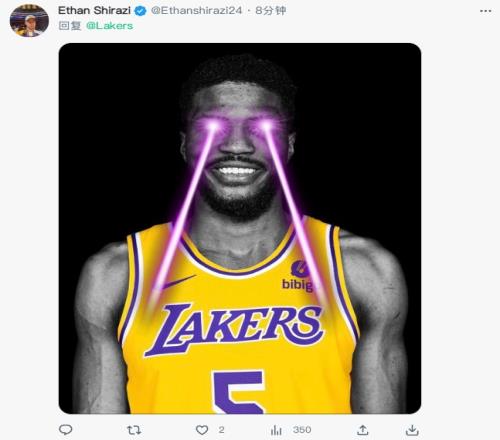Click the Lakers wordmark on the jersey image
This screenshot has height=440, width=500.
click(234, 329)
